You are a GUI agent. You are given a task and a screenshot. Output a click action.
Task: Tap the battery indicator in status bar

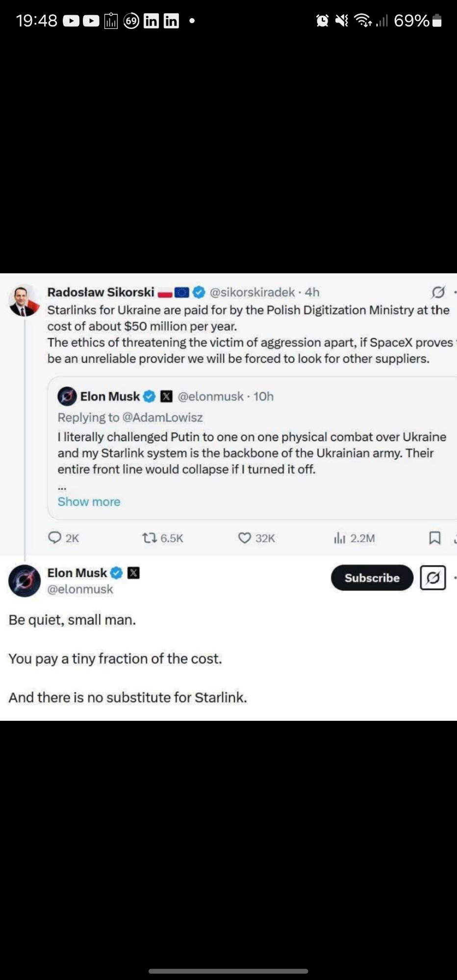pyautogui.click(x=437, y=21)
